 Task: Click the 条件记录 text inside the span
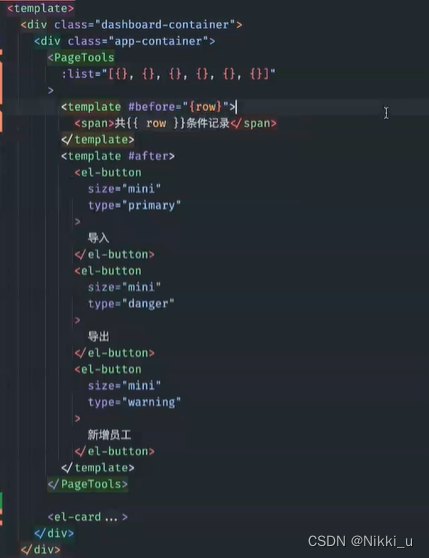208,123
